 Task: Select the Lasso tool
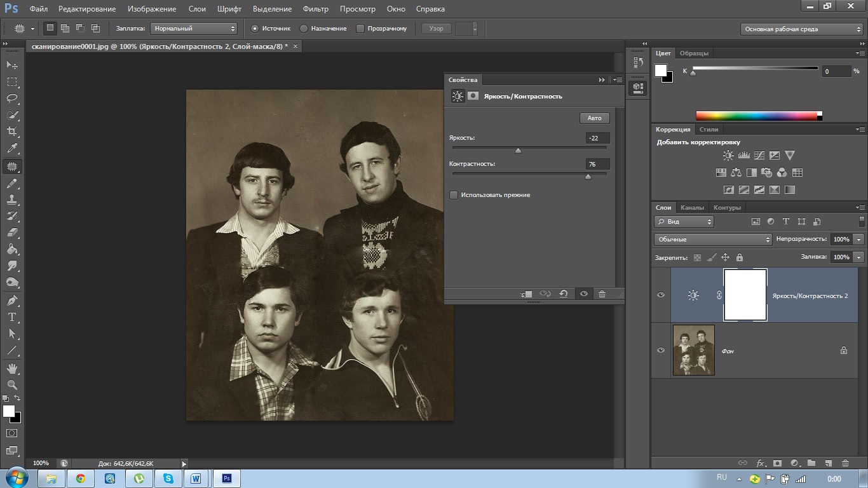[x=12, y=98]
